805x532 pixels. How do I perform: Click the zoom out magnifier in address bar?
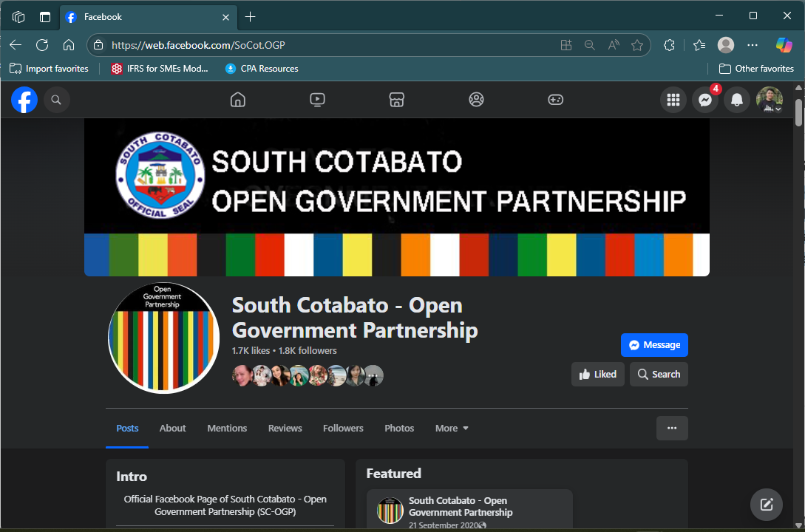click(590, 45)
